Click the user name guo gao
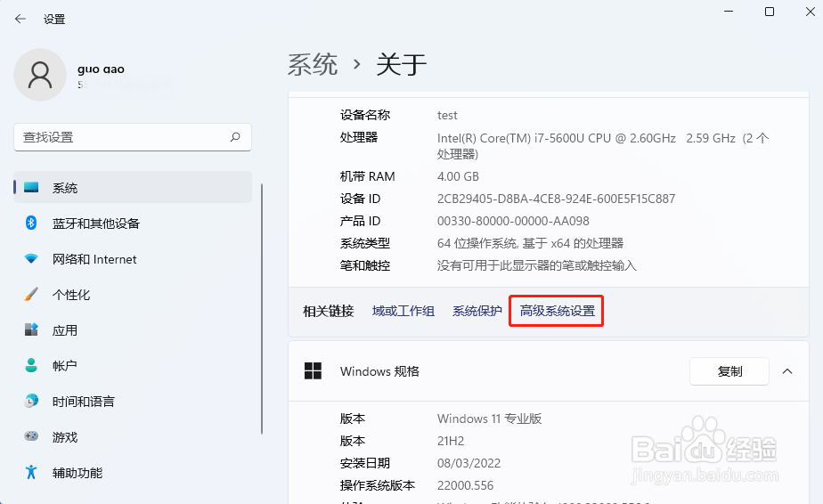 [101, 69]
